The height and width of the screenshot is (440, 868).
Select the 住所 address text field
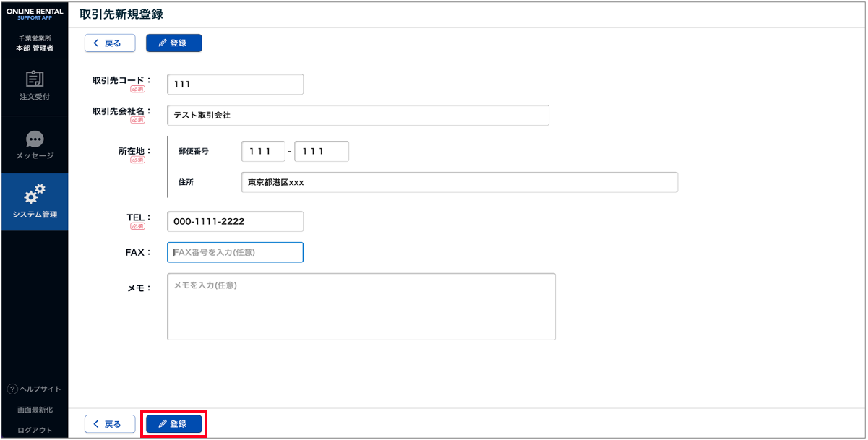click(459, 183)
